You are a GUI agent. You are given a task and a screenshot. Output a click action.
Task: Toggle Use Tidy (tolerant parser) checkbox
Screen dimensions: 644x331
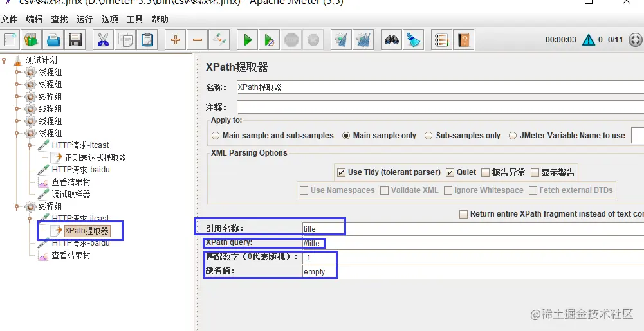tap(341, 173)
